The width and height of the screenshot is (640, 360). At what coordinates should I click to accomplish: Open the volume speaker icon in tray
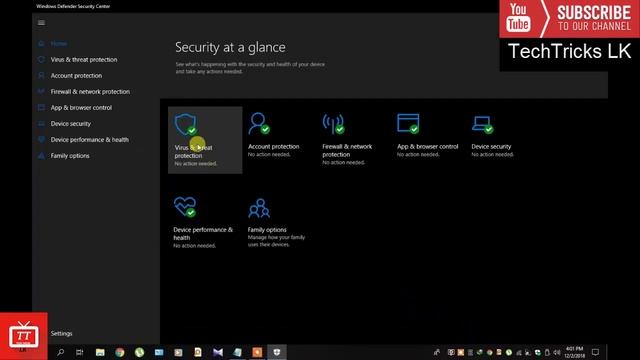pyautogui.click(x=556, y=352)
